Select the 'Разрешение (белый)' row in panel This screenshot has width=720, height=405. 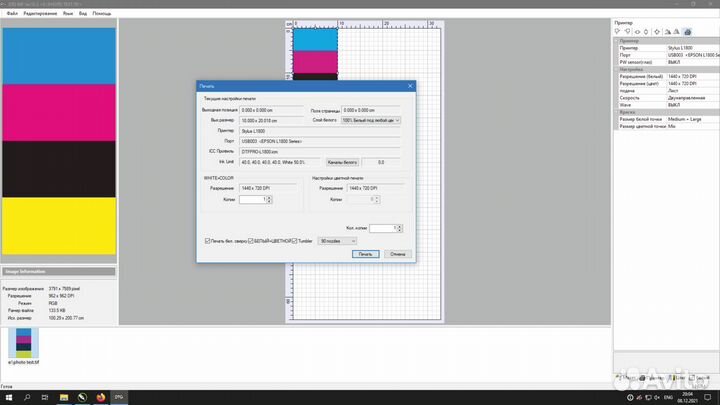click(x=667, y=76)
